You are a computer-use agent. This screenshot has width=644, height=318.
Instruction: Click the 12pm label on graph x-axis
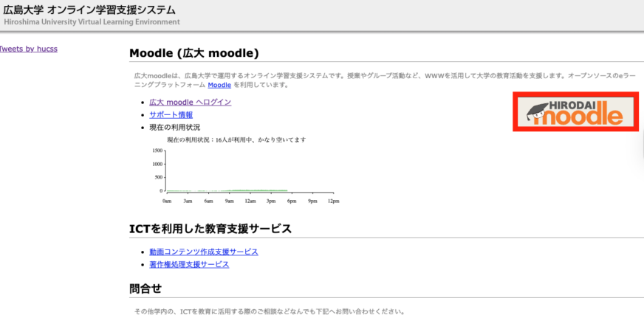[333, 201]
